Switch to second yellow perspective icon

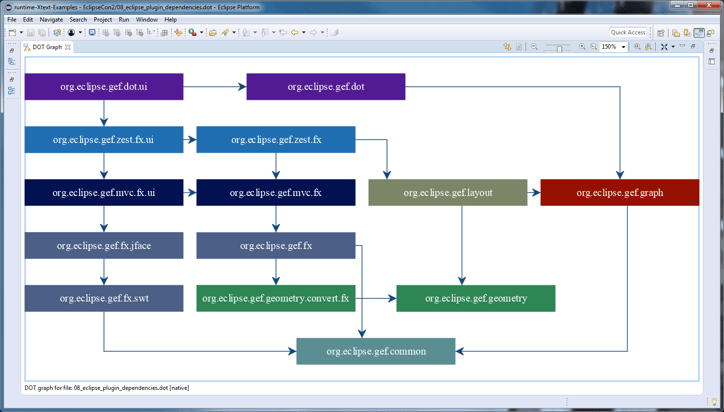[687, 33]
